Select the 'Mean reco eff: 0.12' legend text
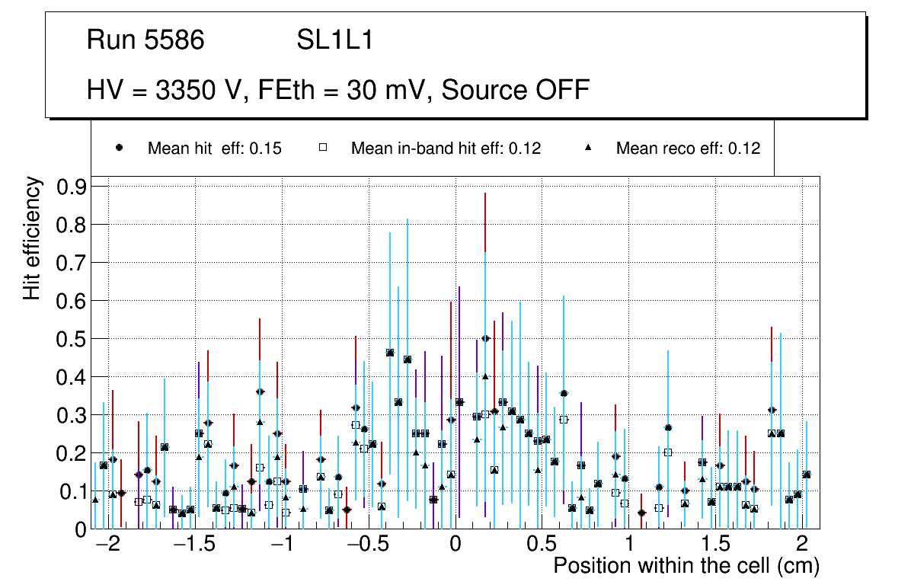This screenshot has height=588, width=911. pyautogui.click(x=688, y=149)
